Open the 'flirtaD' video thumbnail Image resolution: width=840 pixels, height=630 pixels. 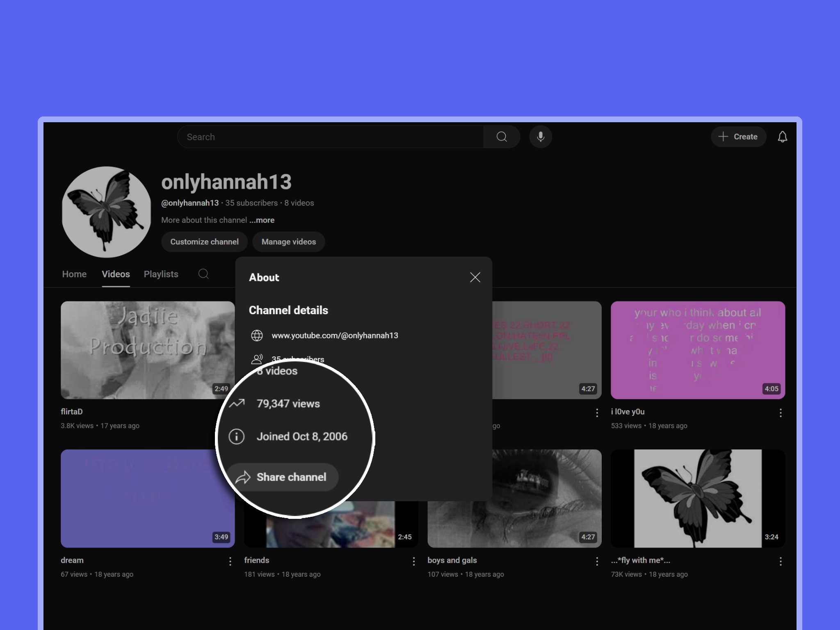pos(148,350)
